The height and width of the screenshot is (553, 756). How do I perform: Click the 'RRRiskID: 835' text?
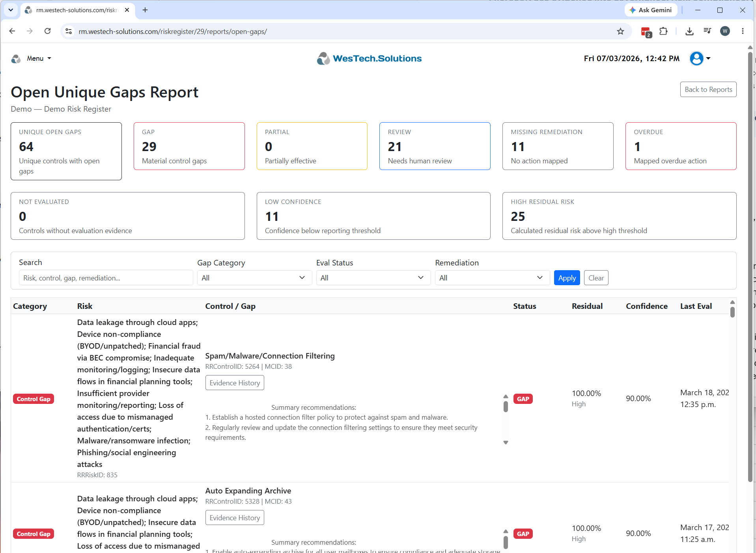coord(97,475)
